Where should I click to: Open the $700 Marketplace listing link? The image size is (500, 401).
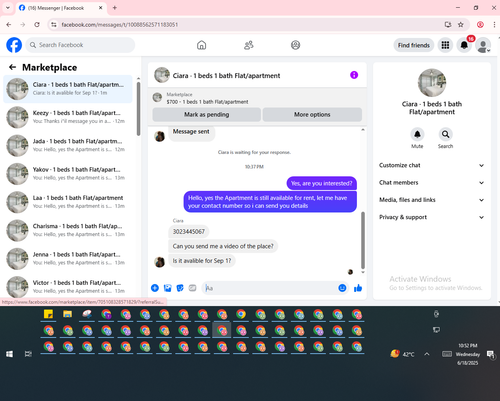pos(207,102)
